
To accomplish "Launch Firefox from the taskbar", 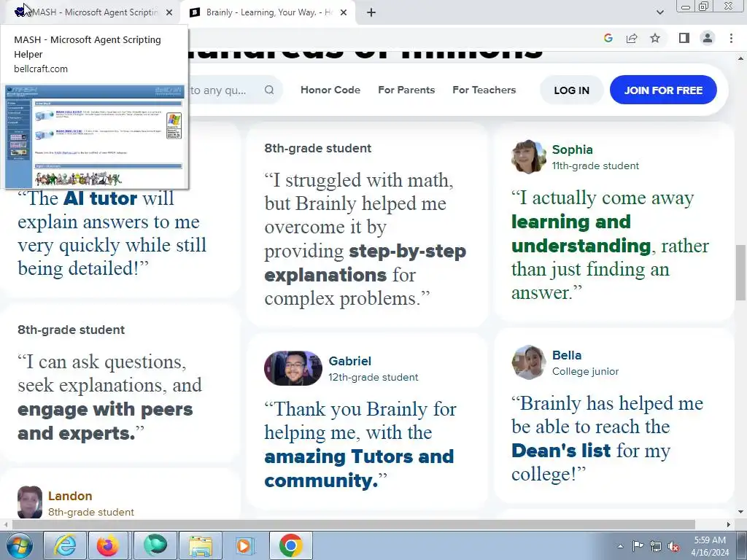I will click(x=108, y=545).
